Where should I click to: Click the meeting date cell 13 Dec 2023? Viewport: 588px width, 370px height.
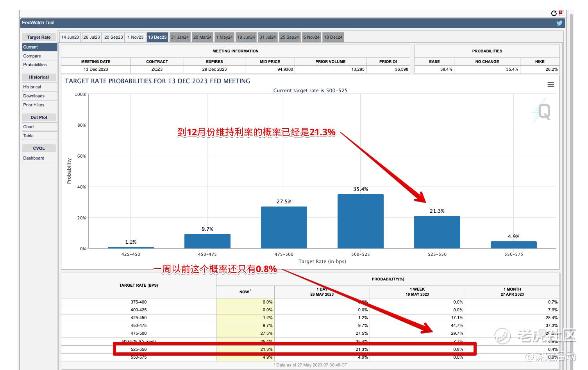click(x=96, y=69)
